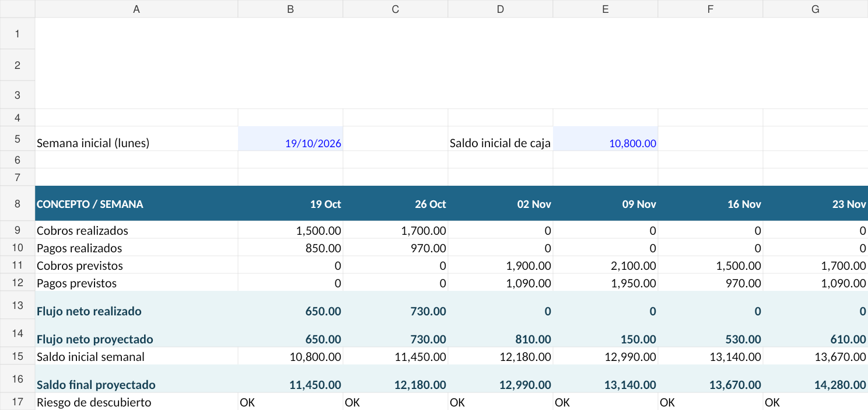Click the Pagos realizados value 850.00
This screenshot has width=868, height=410.
coord(290,247)
